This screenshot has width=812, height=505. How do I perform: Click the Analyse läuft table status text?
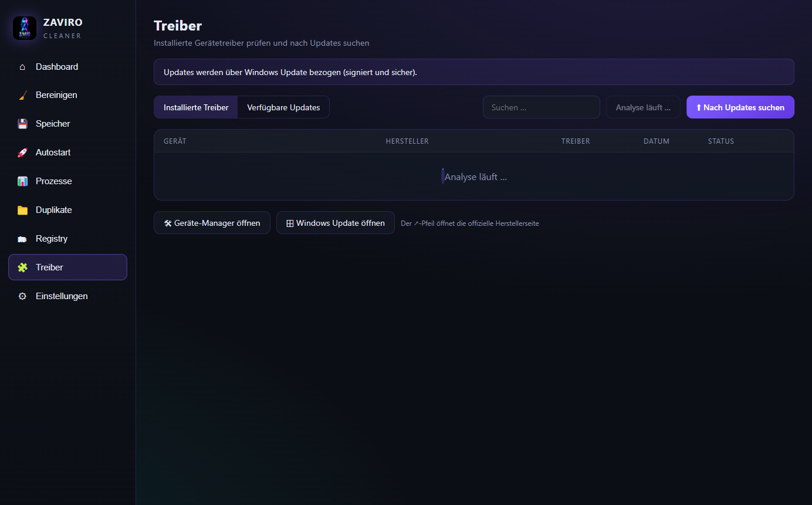pyautogui.click(x=476, y=177)
